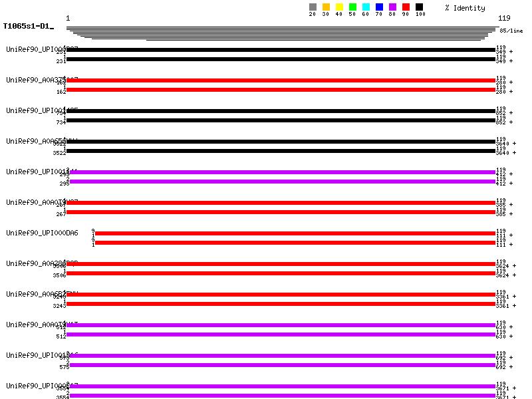Open the UniRef90_UPI000DA6 hit label
The image size is (532, 399).
click(42, 233)
